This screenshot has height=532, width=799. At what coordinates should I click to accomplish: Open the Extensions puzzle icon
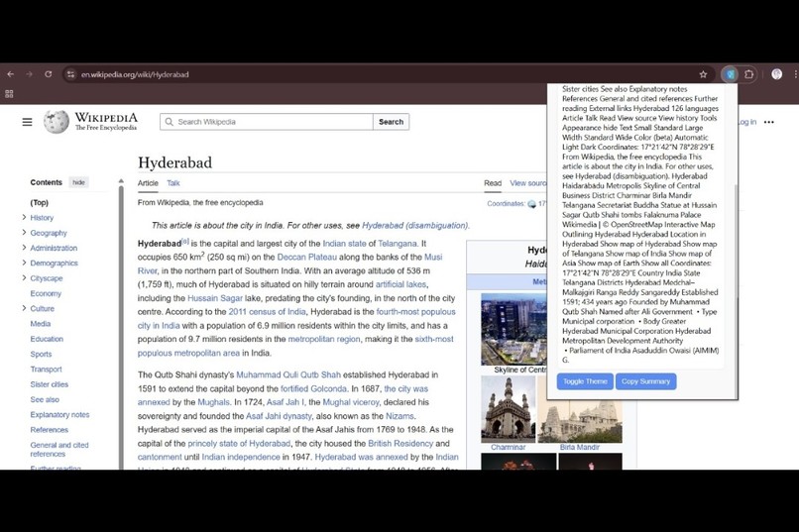(x=748, y=74)
